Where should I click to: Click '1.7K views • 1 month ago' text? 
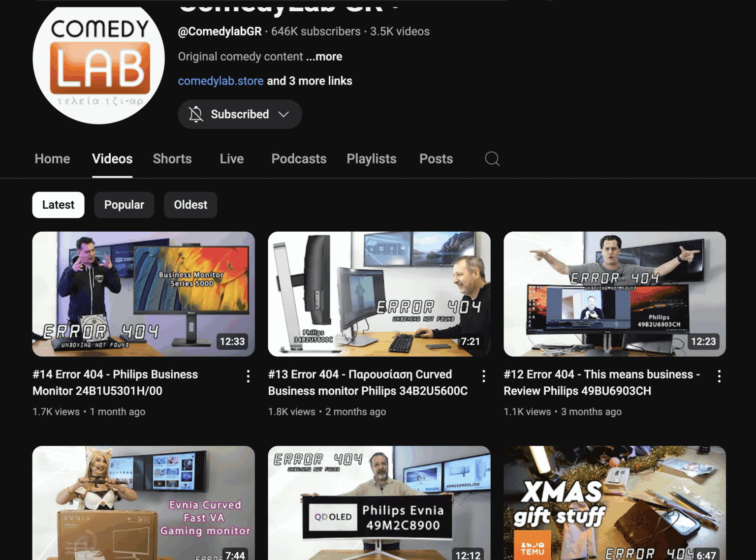click(x=89, y=411)
